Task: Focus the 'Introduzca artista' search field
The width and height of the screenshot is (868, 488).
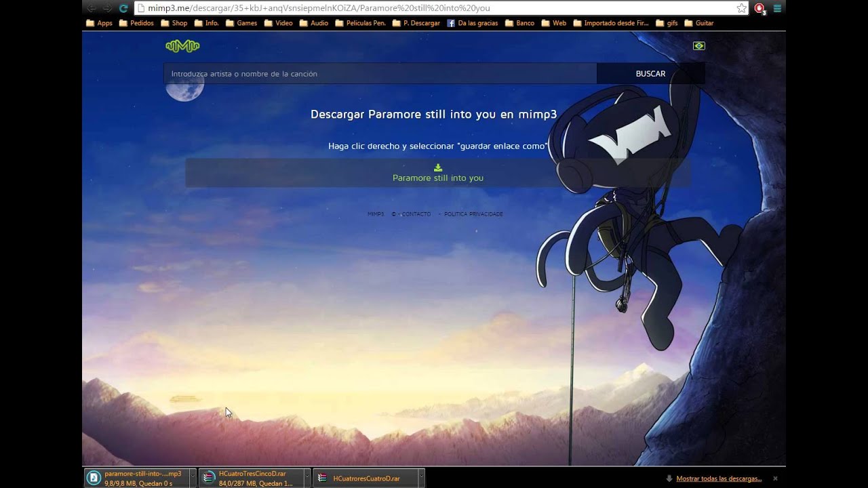Action: [380, 73]
